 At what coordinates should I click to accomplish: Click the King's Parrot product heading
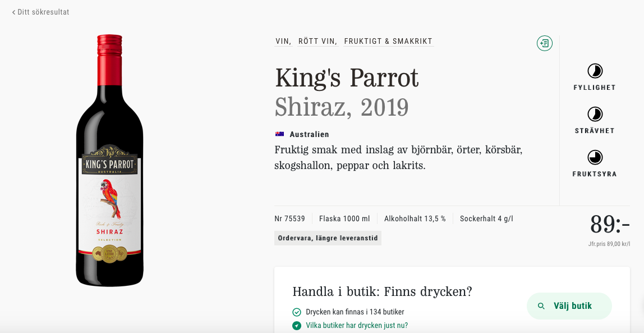point(347,78)
